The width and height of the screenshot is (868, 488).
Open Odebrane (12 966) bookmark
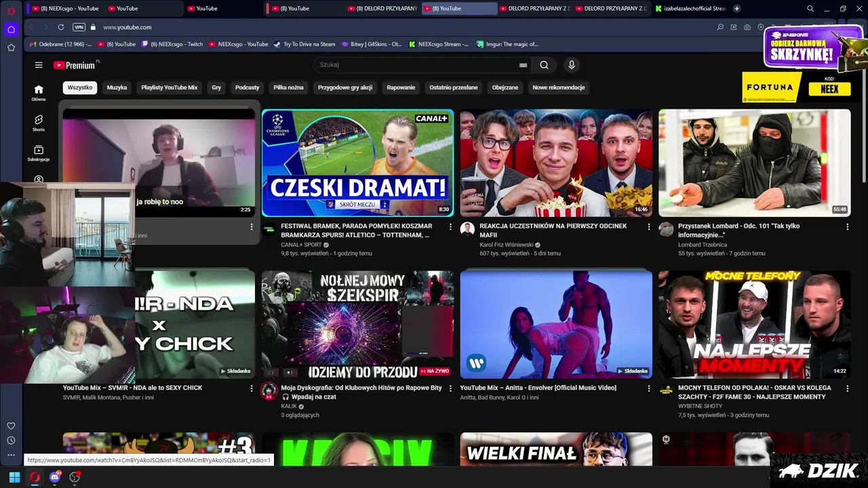(60, 44)
